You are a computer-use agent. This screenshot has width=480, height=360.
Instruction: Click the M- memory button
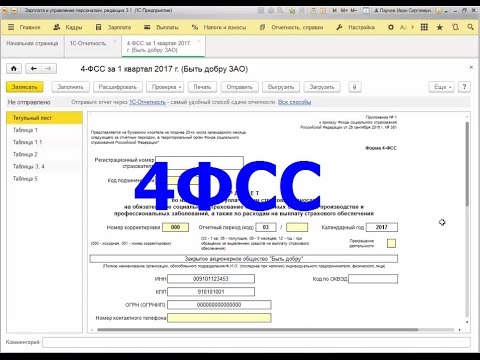pos(354,11)
